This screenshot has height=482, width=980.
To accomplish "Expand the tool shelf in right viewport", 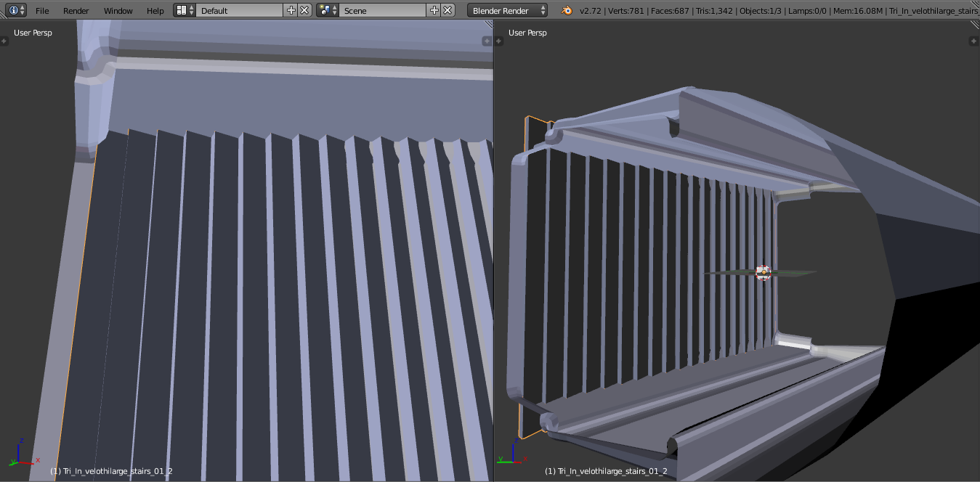I will point(499,41).
